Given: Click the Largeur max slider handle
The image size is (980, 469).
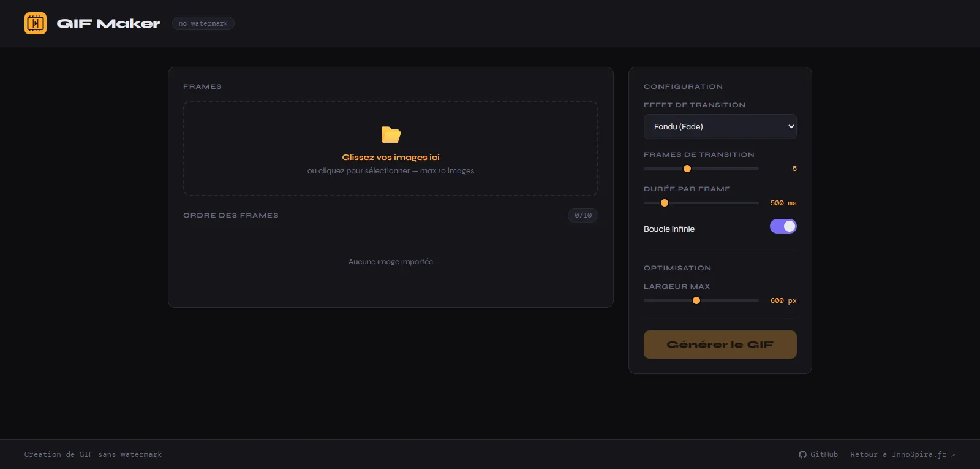Looking at the screenshot, I should pyautogui.click(x=696, y=300).
